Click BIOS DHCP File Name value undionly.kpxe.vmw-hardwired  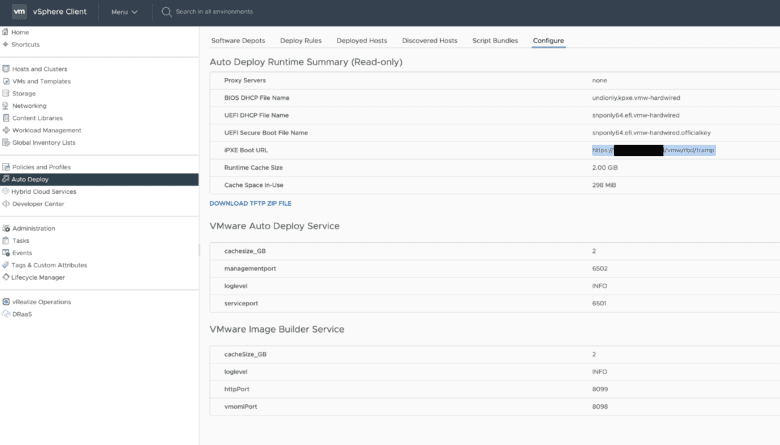(x=636, y=97)
